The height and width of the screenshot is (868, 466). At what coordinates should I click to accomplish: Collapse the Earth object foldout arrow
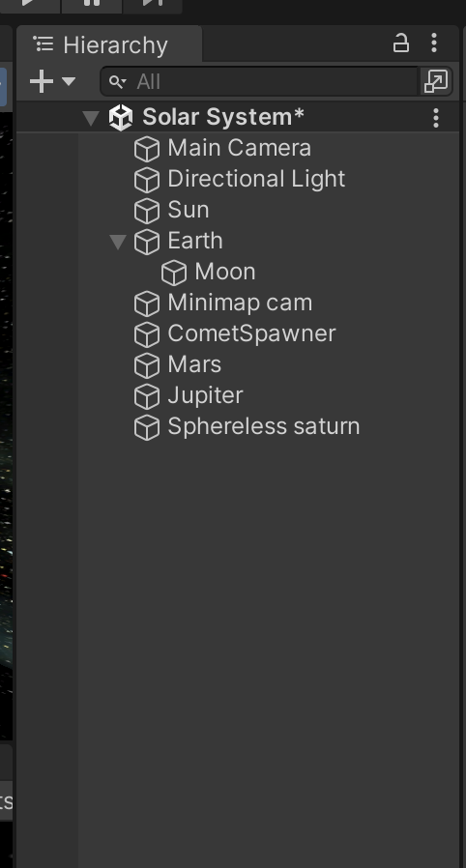(118, 242)
